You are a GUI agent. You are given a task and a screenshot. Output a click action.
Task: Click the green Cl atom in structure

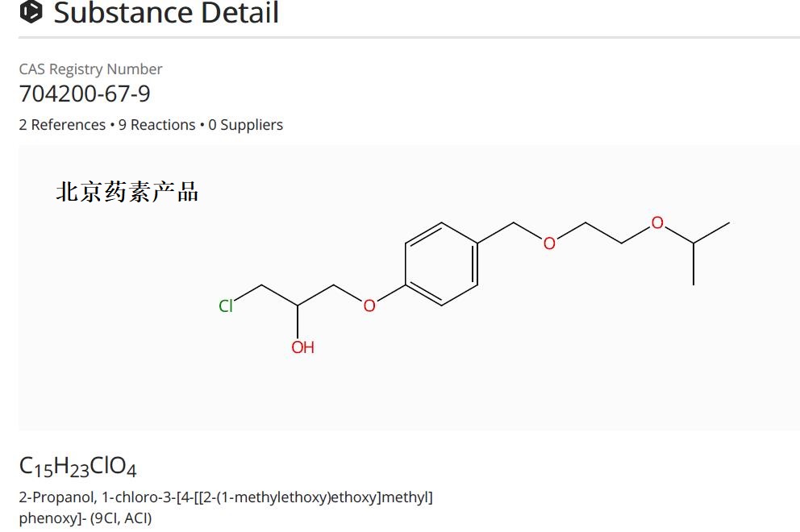(x=226, y=305)
